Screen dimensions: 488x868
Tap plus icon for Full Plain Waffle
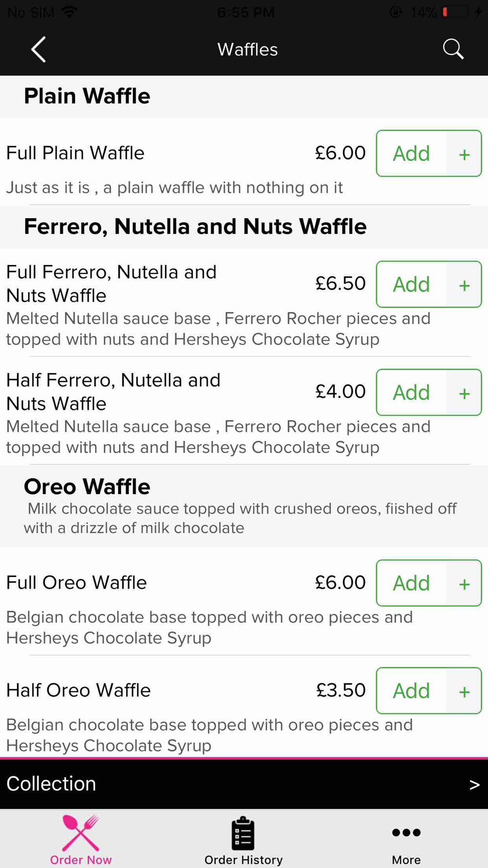pos(464,154)
